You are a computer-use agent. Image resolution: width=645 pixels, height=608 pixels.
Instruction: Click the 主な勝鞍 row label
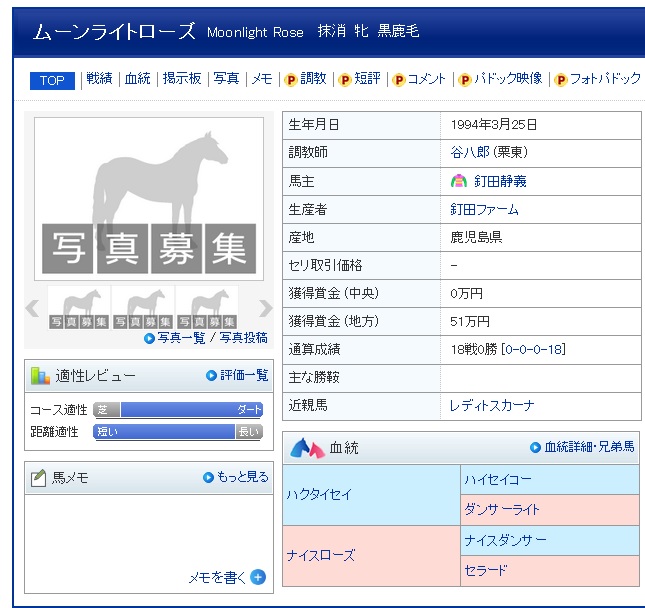coord(314,377)
